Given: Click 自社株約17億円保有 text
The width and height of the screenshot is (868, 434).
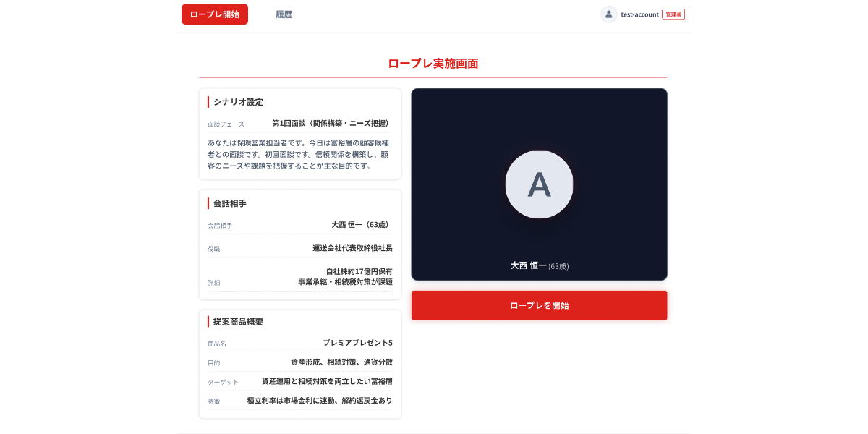Looking at the screenshot, I should pos(359,272).
